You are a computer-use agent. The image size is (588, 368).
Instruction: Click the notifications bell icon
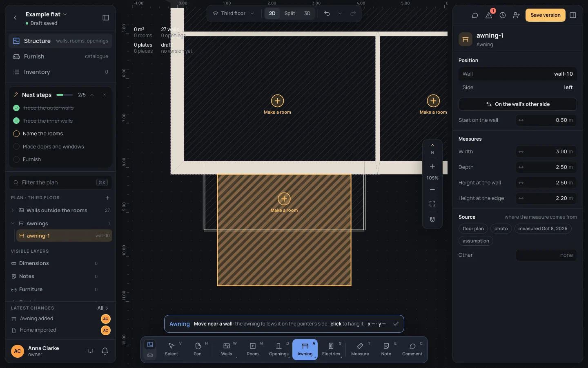click(x=105, y=351)
